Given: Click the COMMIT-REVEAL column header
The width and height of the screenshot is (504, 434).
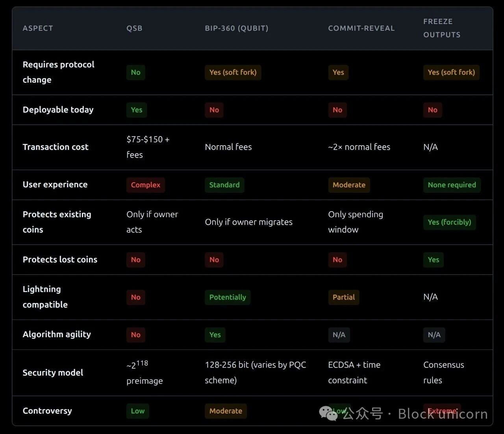Looking at the screenshot, I should point(361,28).
